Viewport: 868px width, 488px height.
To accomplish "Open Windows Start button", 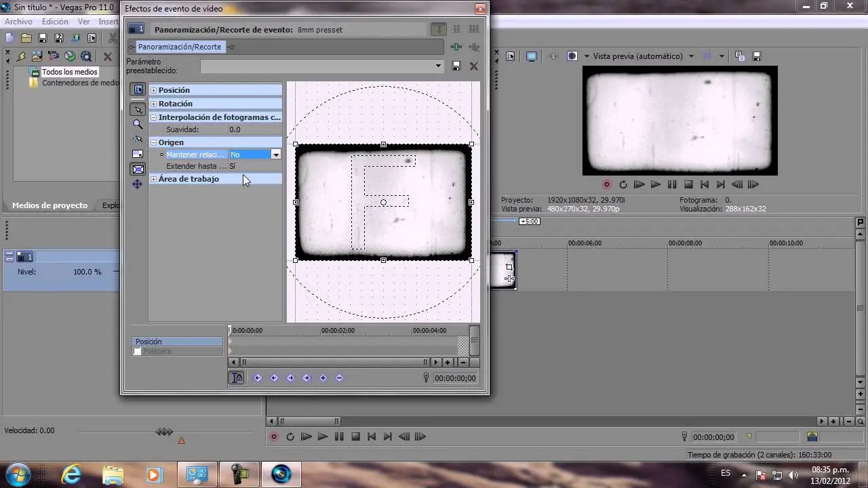I will coord(17,474).
